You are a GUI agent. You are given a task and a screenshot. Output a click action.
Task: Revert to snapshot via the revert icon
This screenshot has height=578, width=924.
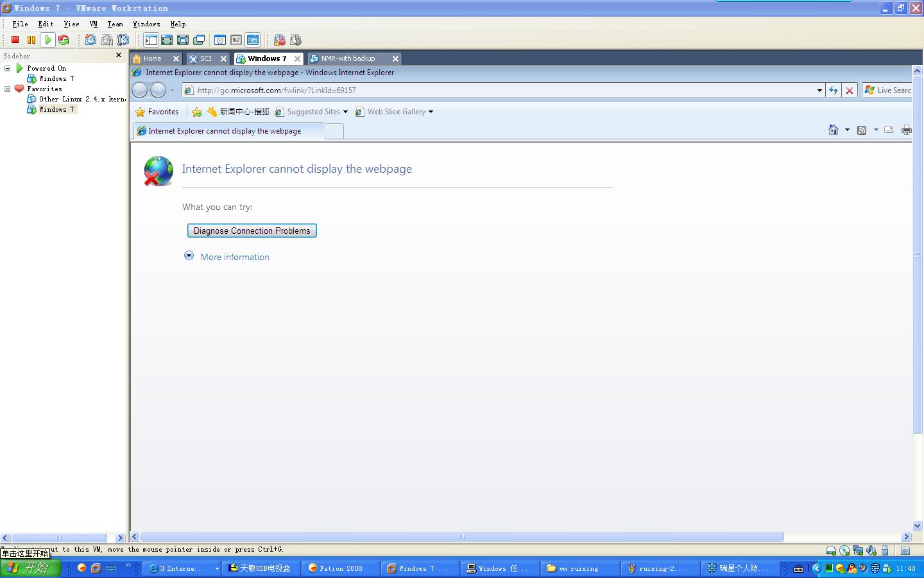[107, 40]
